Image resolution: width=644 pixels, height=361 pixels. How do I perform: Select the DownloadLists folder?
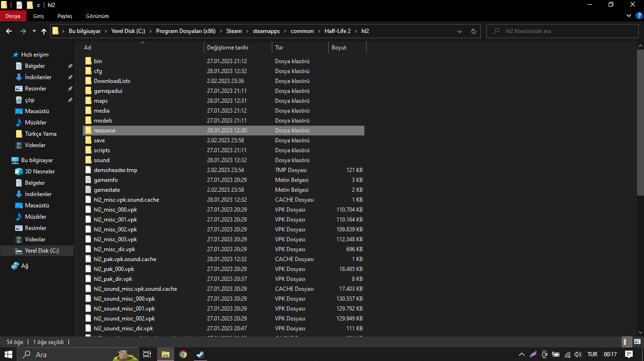click(112, 81)
